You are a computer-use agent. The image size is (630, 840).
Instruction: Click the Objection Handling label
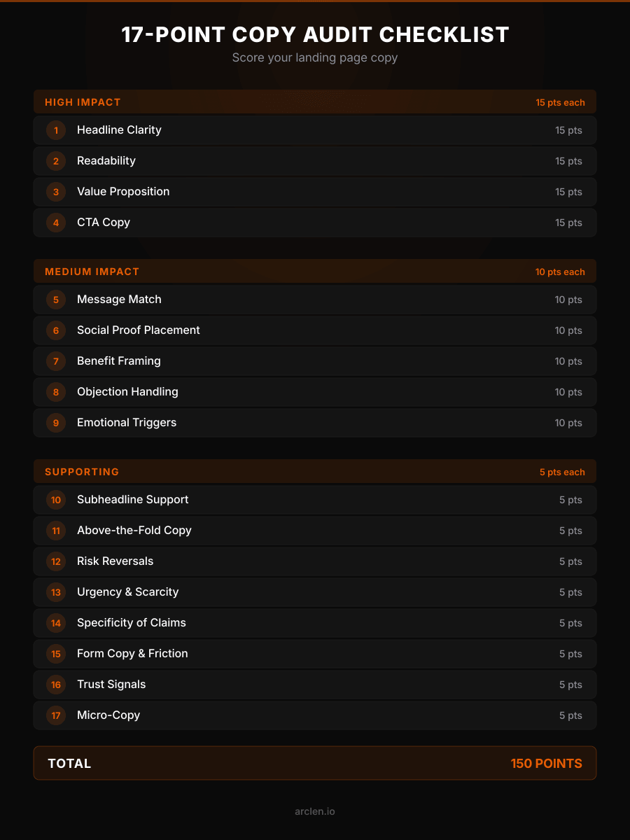(x=127, y=392)
